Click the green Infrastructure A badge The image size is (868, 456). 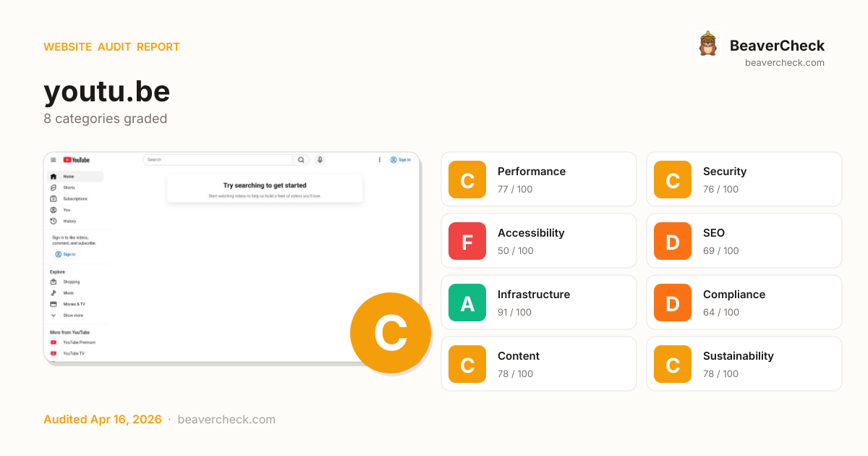tap(467, 303)
